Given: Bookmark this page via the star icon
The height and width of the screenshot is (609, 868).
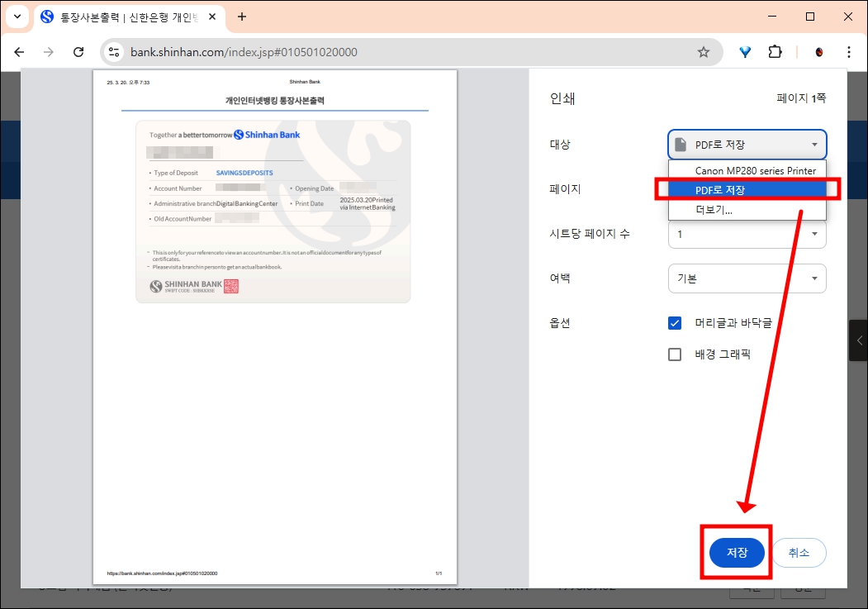Looking at the screenshot, I should coord(703,51).
